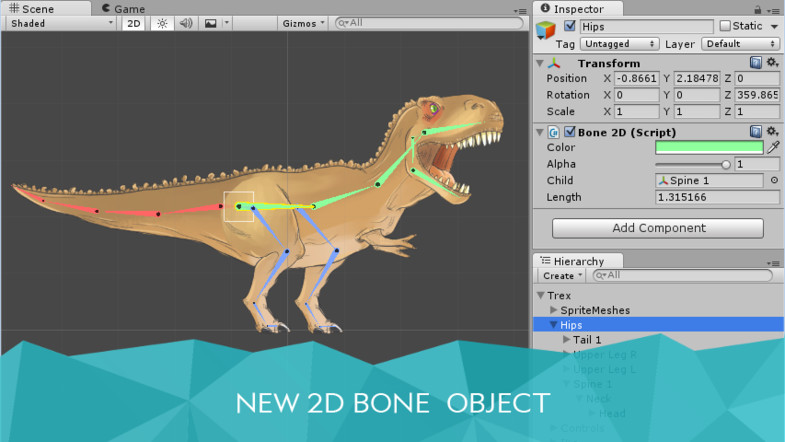Viewport: 785px width, 442px height.
Task: Expand the Tail 1 arrow
Action: pyautogui.click(x=566, y=339)
